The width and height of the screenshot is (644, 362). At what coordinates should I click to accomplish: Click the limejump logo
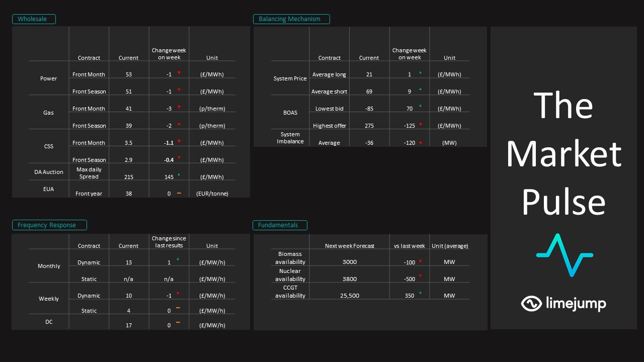click(x=563, y=303)
